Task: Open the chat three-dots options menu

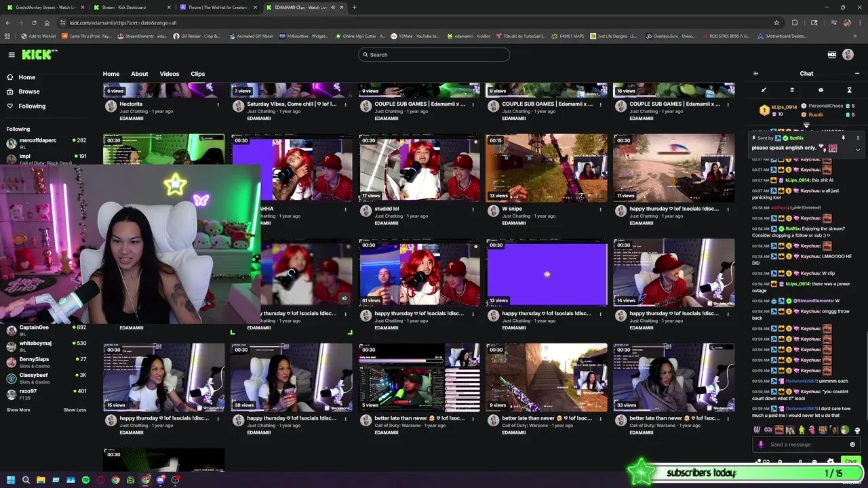Action: tap(857, 74)
